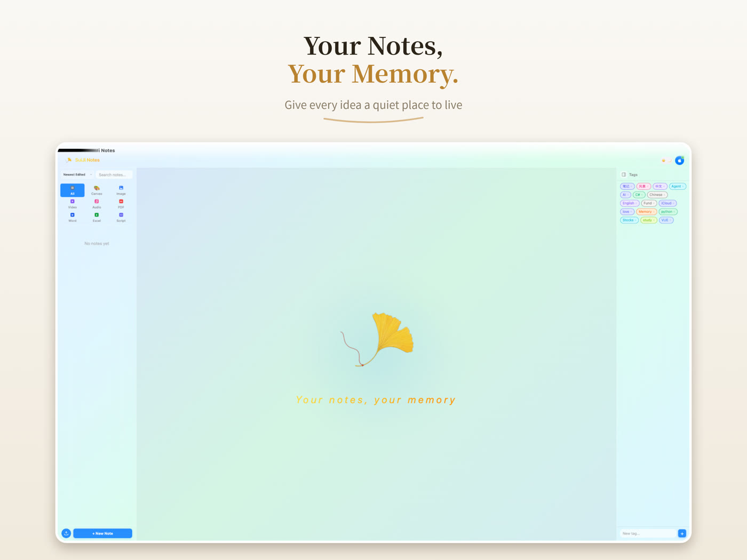Select the Memory tag
Viewport: 747px width, 560px height.
point(647,212)
